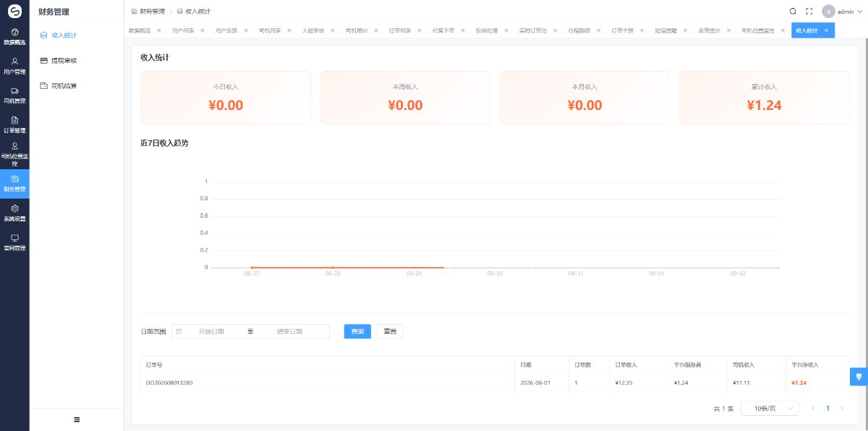Close the 用户列表 tab
Screen dimensions: 868x431
pos(203,30)
